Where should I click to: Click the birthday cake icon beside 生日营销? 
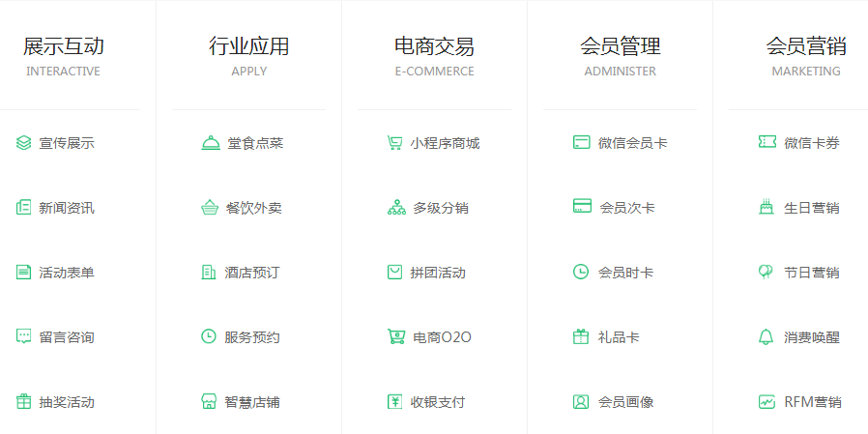pyautogui.click(x=767, y=208)
